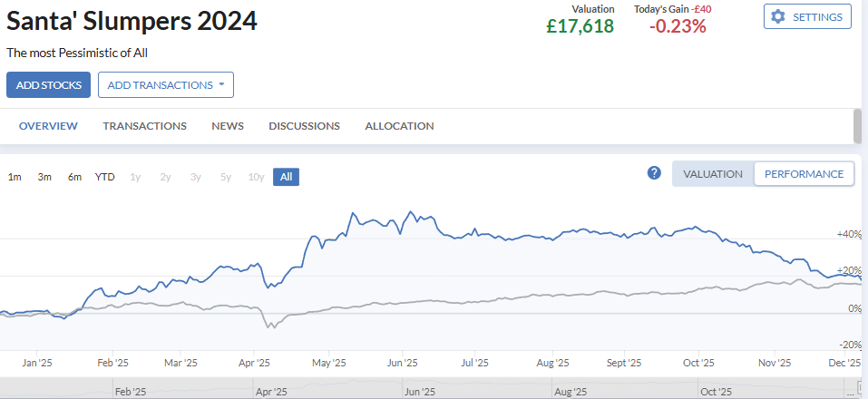The image size is (868, 399).
Task: Select the 1y time range
Action: point(135,177)
